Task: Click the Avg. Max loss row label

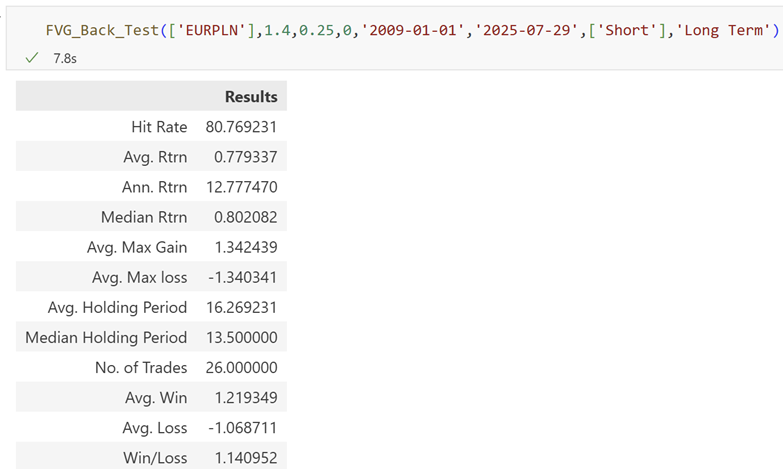Action: click(x=139, y=277)
